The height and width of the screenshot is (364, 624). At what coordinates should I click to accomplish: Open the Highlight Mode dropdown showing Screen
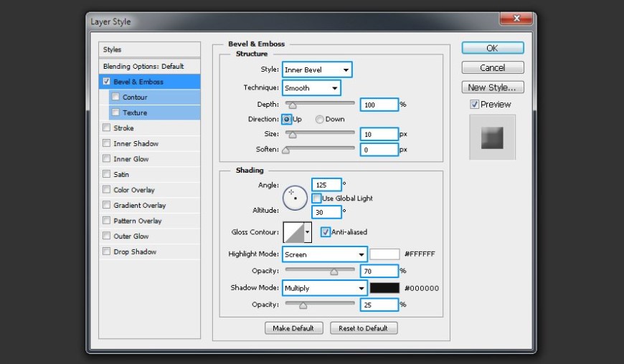coord(325,254)
